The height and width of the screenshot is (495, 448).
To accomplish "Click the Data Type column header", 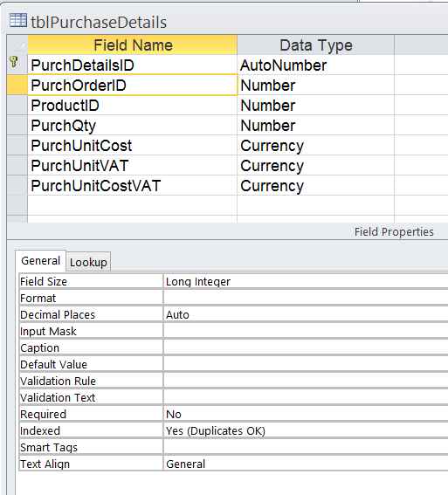I will (316, 45).
